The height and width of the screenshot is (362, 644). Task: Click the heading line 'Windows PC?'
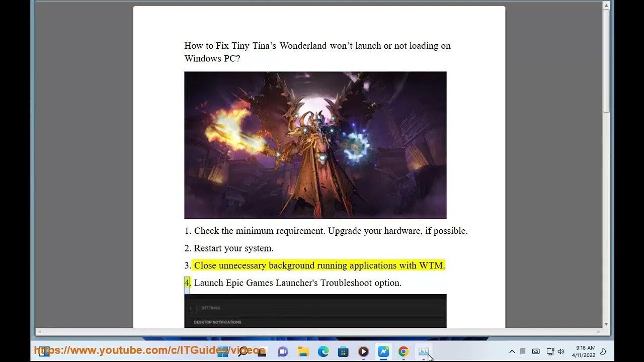click(212, 58)
